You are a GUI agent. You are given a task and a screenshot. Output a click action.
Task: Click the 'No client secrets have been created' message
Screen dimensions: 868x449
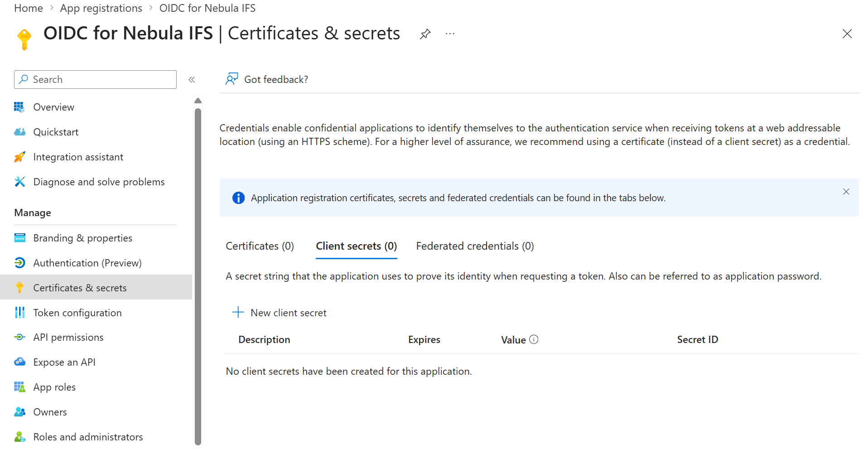[349, 372]
